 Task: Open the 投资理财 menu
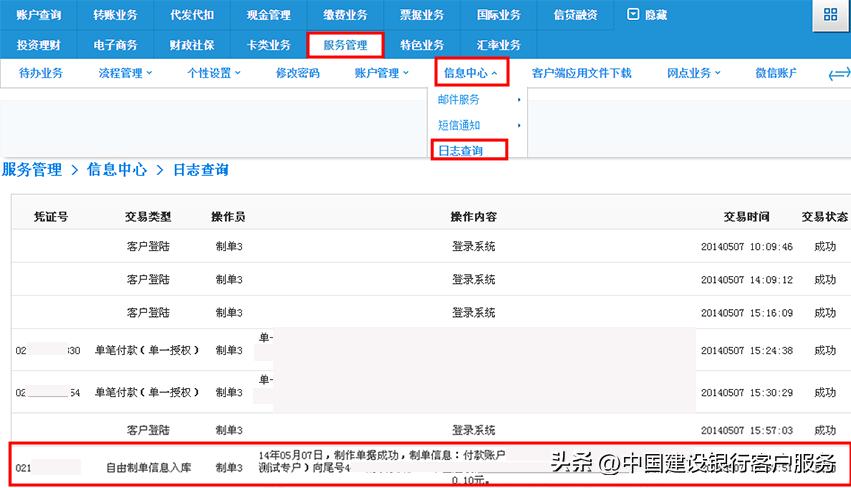(39, 45)
